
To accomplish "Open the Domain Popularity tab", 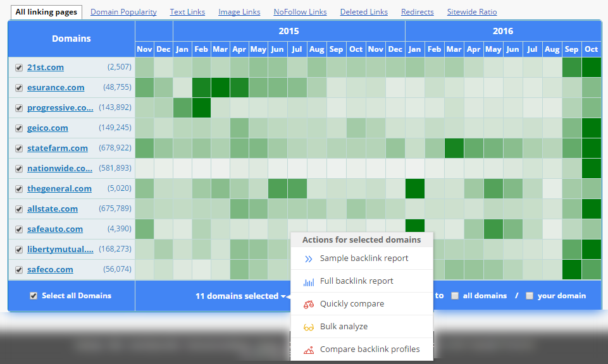I will pyautogui.click(x=123, y=12).
